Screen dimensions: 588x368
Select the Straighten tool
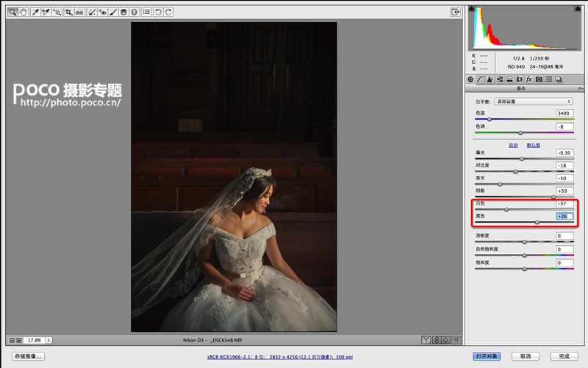tap(79, 12)
